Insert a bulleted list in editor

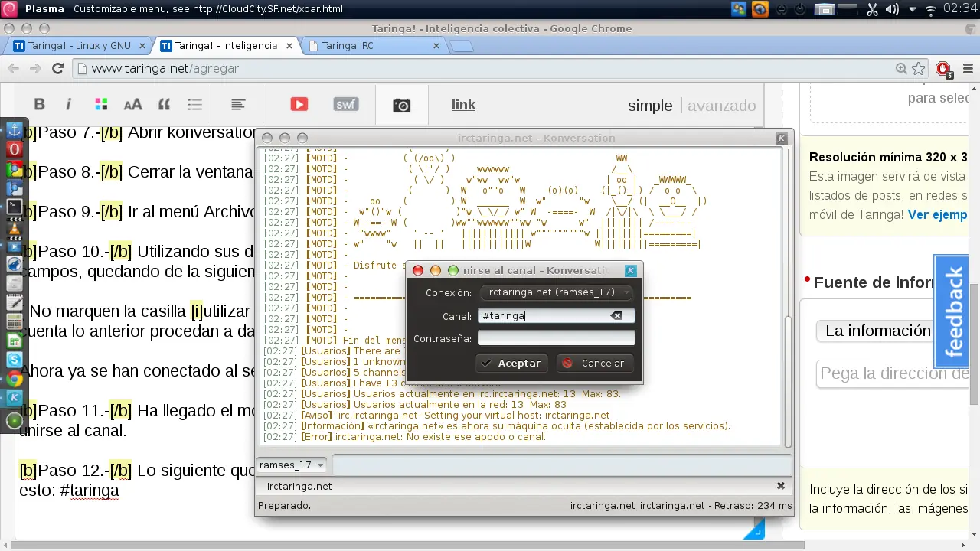coord(194,105)
